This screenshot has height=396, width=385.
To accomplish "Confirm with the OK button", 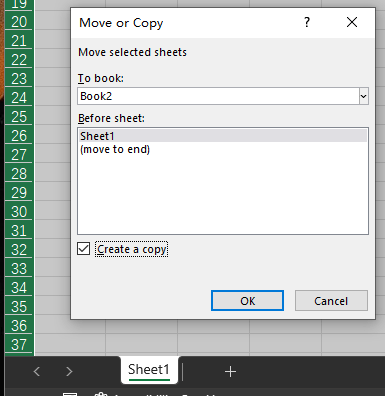I will tap(247, 301).
